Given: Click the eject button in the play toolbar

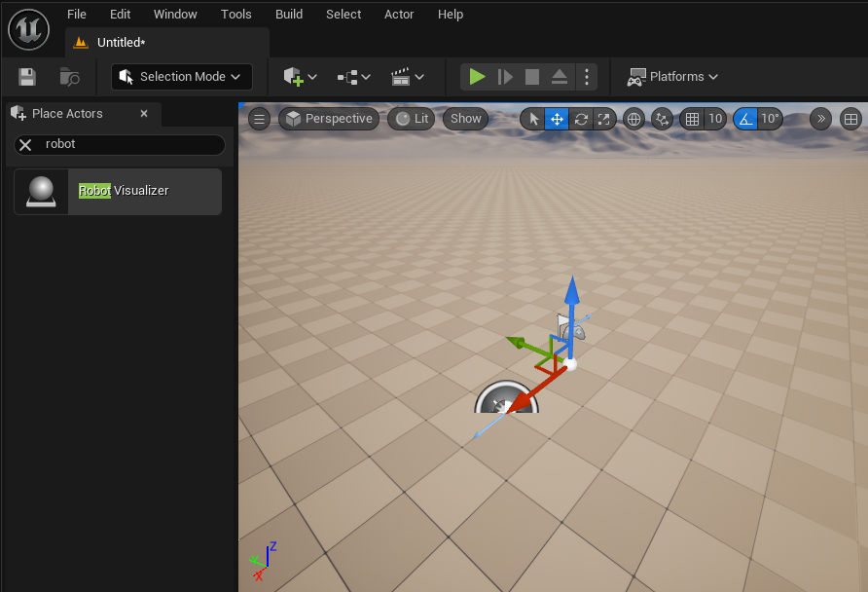Looking at the screenshot, I should click(x=560, y=76).
